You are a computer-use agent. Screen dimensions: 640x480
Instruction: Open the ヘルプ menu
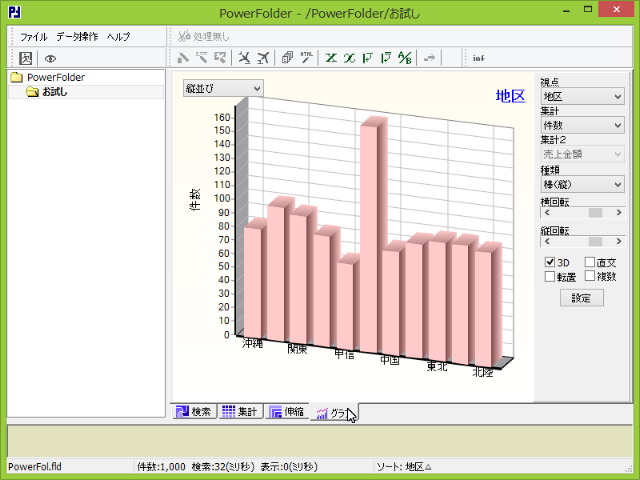point(118,37)
